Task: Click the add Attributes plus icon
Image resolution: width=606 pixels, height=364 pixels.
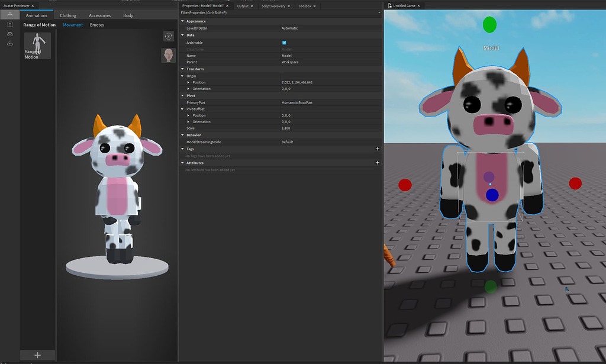Action: (377, 162)
